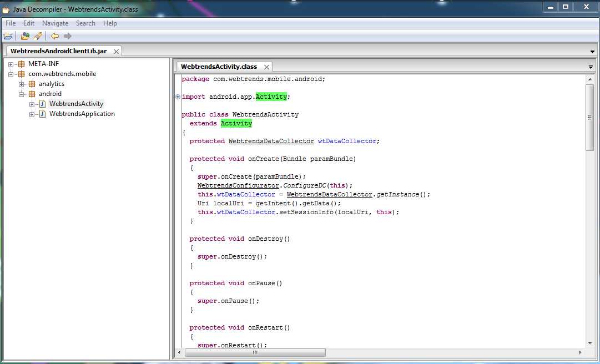Expand the WebtrendsApplication class node
The height and width of the screenshot is (364, 600).
point(32,114)
